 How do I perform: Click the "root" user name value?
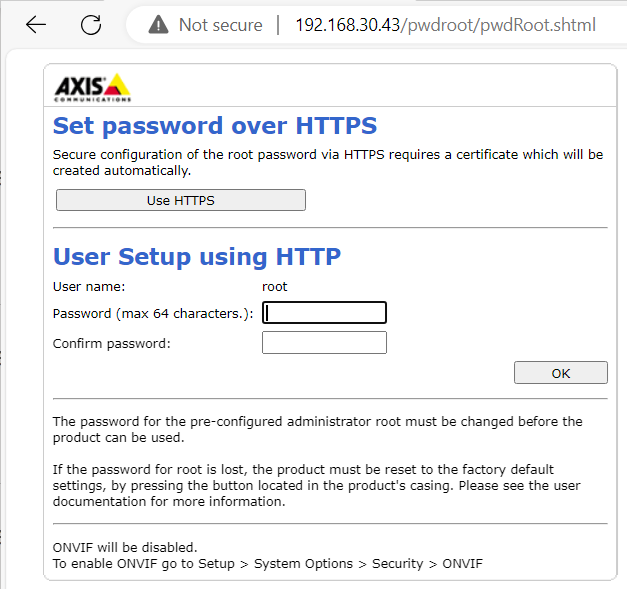(274, 287)
